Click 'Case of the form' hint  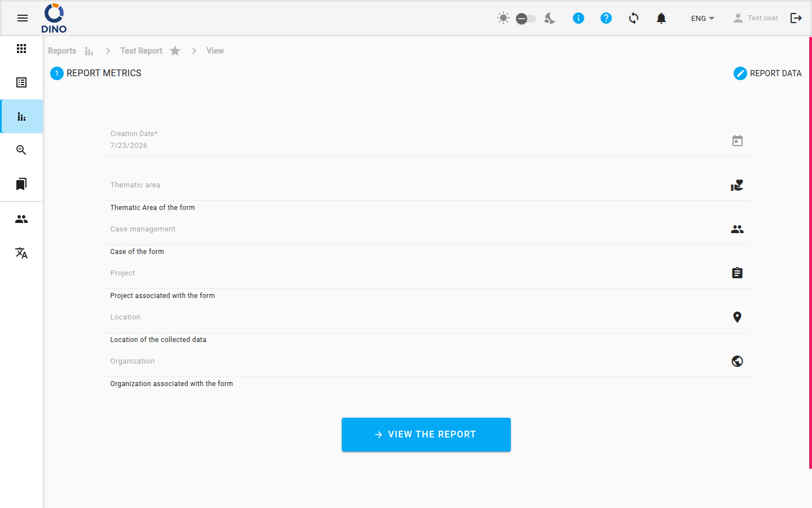click(137, 252)
